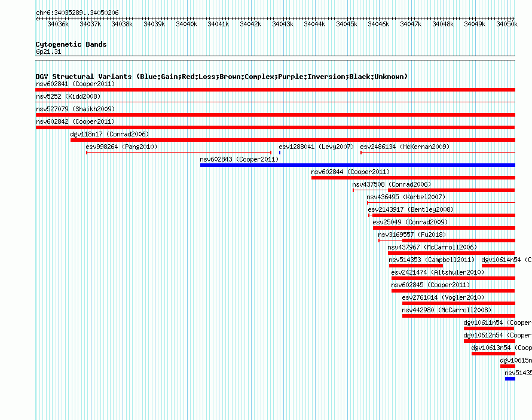Open the nsv436495 (Korbel2007) label
The image size is (532, 420).
coord(406,197)
